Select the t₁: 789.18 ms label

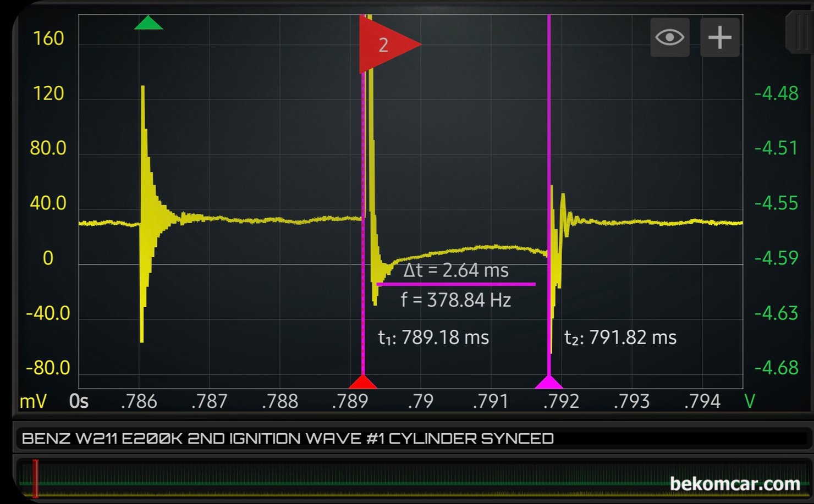pyautogui.click(x=433, y=337)
